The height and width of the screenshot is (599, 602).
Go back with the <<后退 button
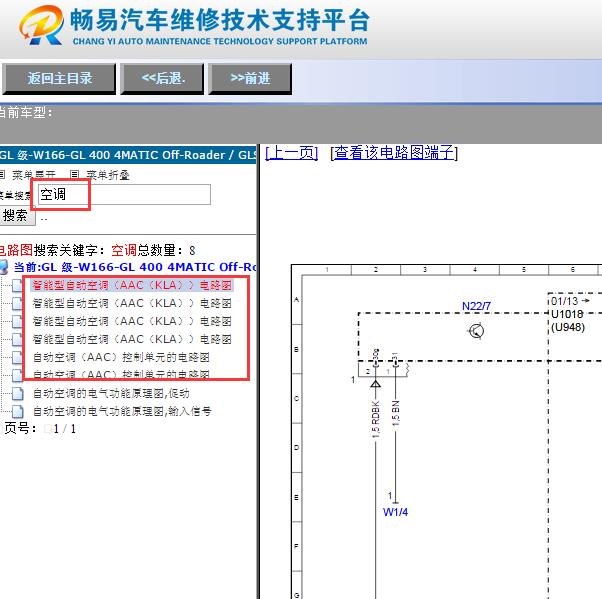pyautogui.click(x=162, y=78)
